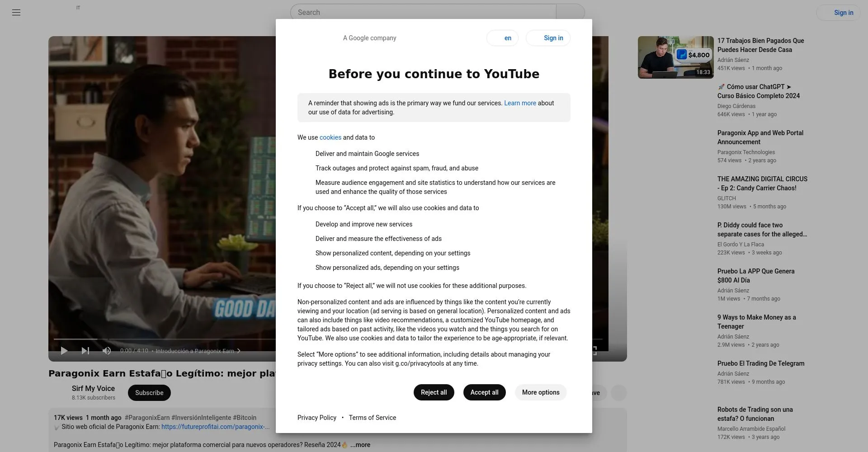The height and width of the screenshot is (452, 868).
Task: Click Sign in at top right of page
Action: (838, 13)
